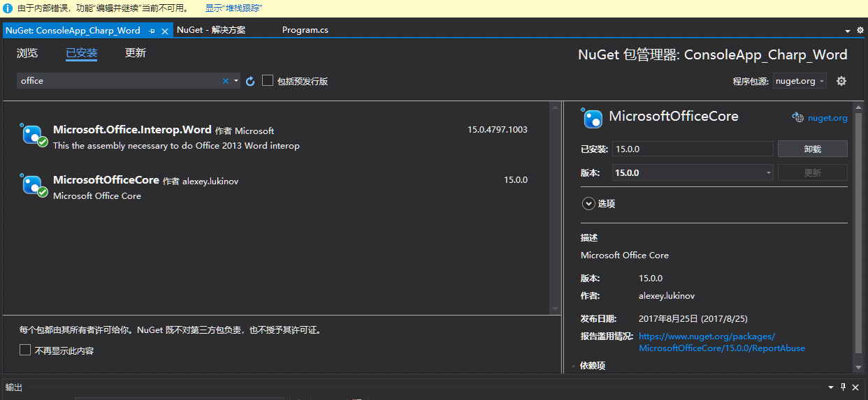Screen dimensions: 868x400
Task: Open the '显示"堆栈跟踪"' link
Action: coord(233,8)
